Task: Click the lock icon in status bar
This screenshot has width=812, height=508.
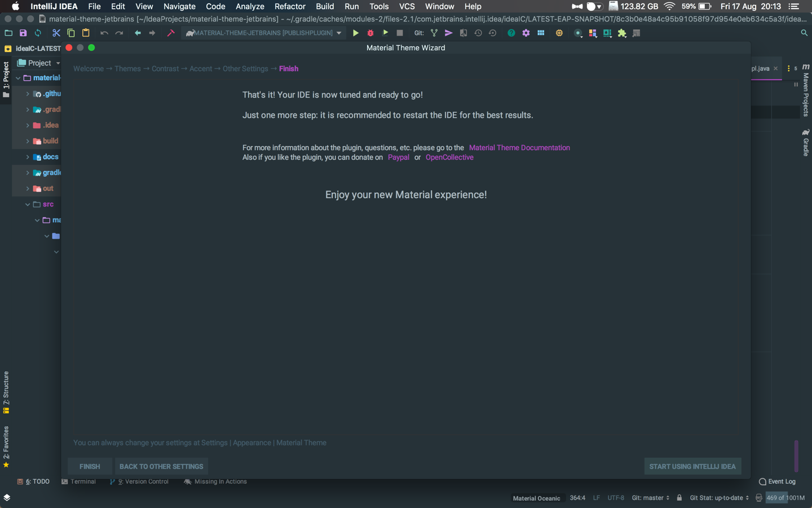Action: coord(679,498)
